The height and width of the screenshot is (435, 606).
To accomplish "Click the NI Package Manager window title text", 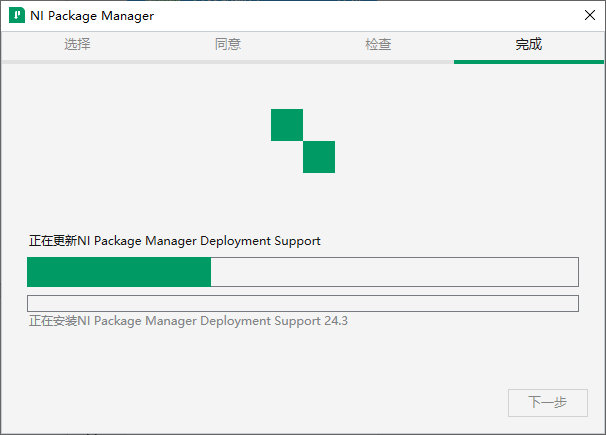I will (x=94, y=16).
